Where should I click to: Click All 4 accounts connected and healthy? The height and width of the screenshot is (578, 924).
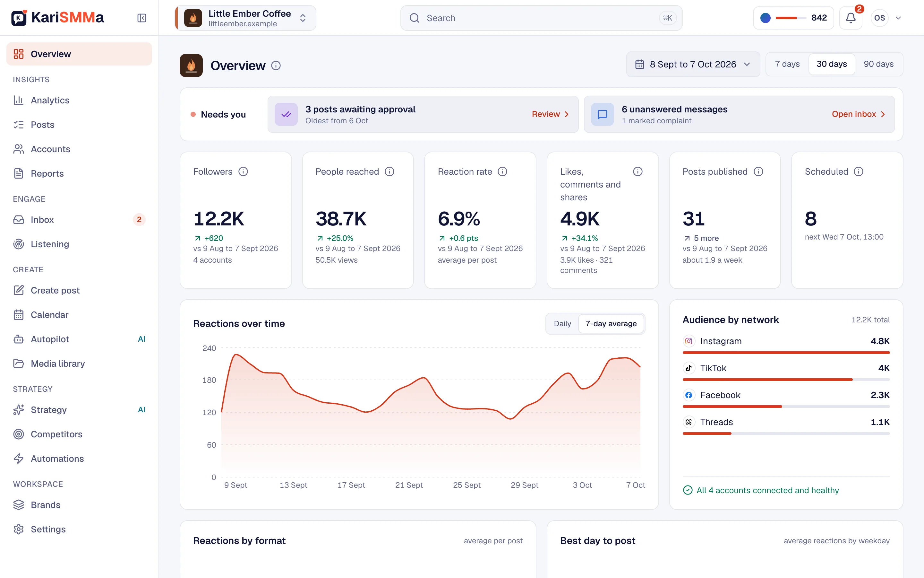[x=761, y=490]
